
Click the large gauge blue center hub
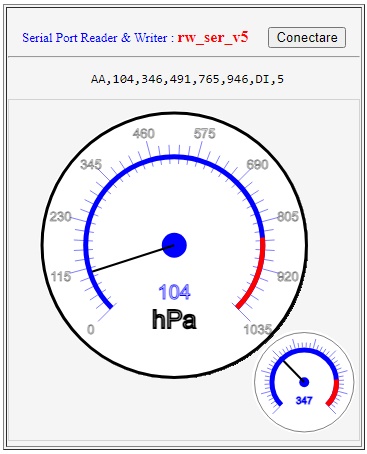[x=174, y=245]
